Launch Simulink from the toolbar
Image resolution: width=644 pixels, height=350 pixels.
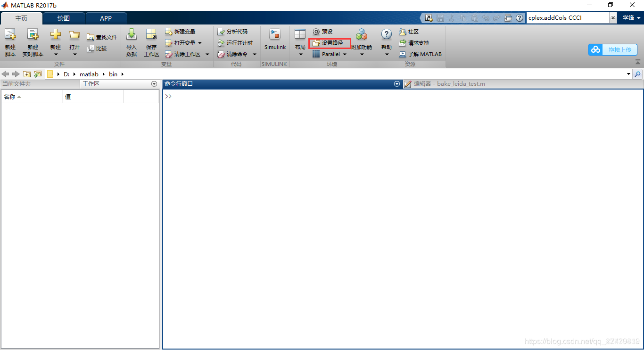(275, 40)
